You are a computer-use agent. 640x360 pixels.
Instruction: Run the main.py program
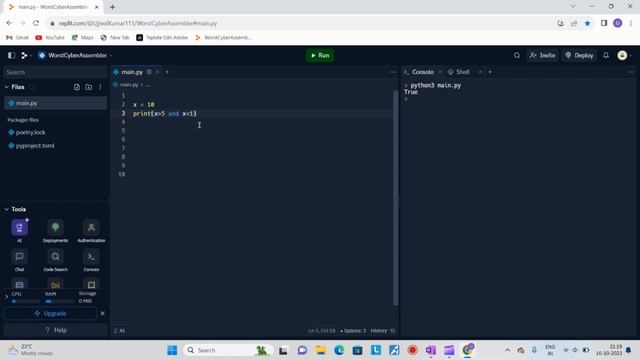point(320,56)
